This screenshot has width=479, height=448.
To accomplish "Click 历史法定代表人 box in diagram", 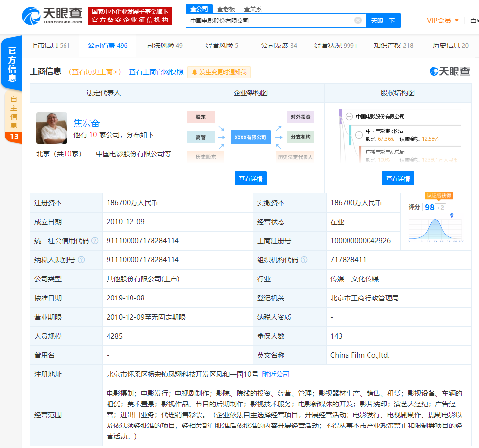I will (x=295, y=157).
